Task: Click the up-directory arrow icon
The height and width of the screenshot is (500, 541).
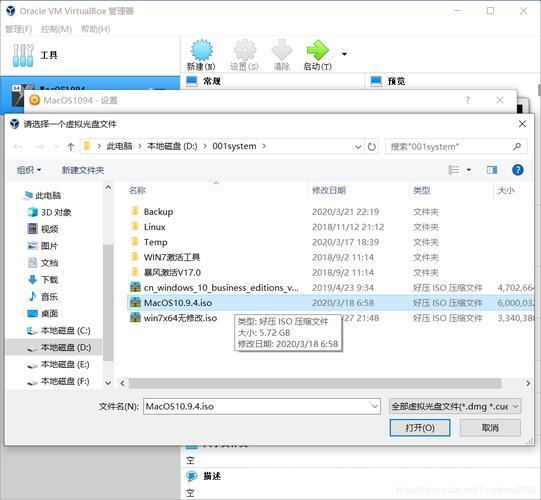Action: [71, 147]
